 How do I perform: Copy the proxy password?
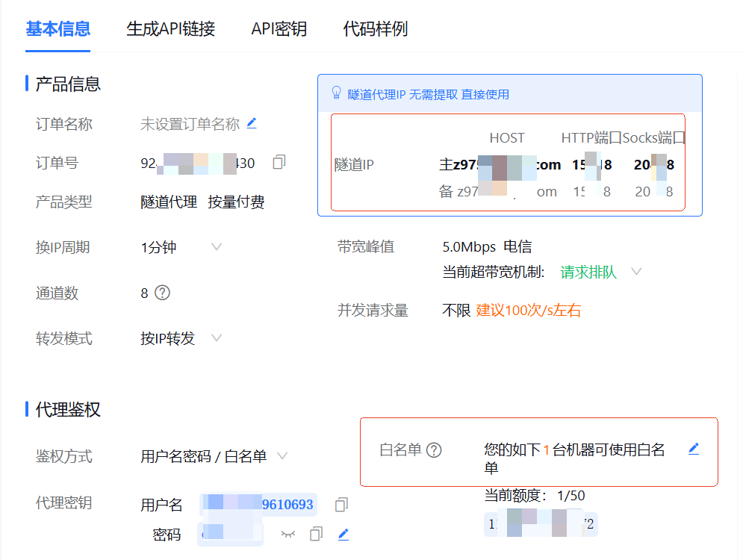click(317, 534)
